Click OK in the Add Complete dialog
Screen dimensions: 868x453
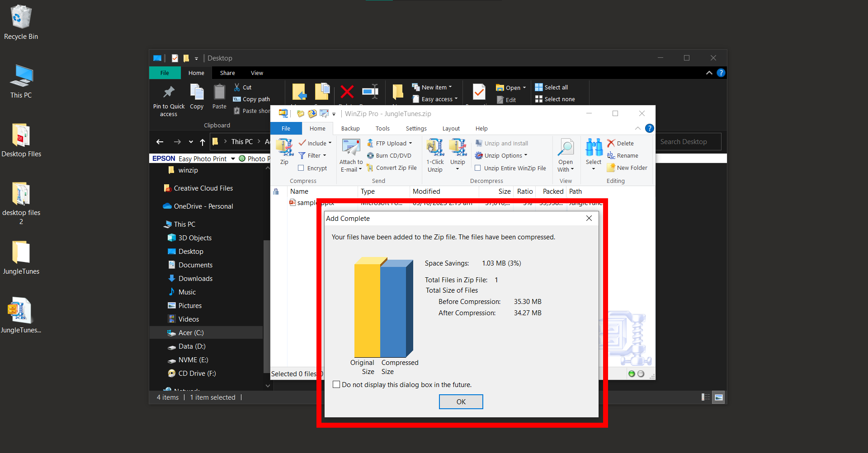click(x=461, y=402)
